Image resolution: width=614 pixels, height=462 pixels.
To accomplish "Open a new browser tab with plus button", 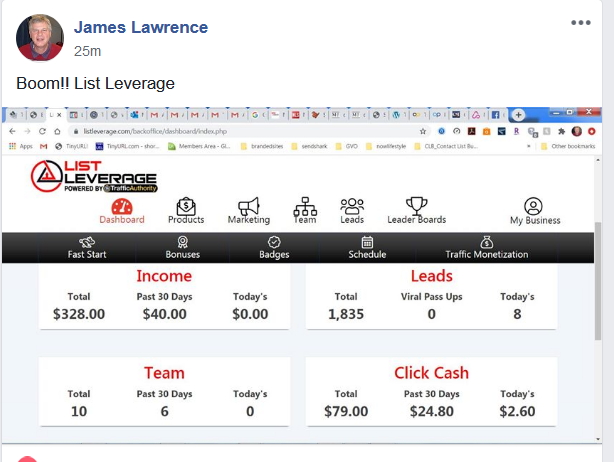I will click(518, 115).
